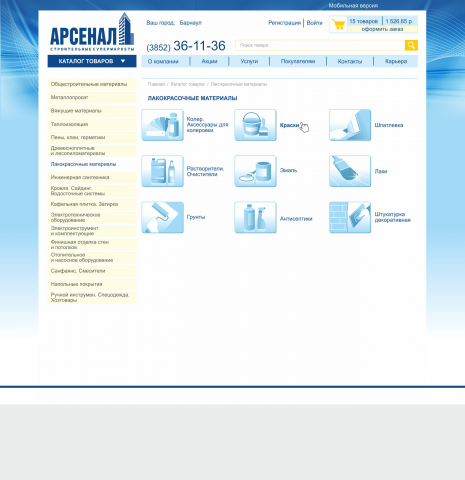
Task: Open the paint bucket Краски category icon
Action: tap(255, 125)
